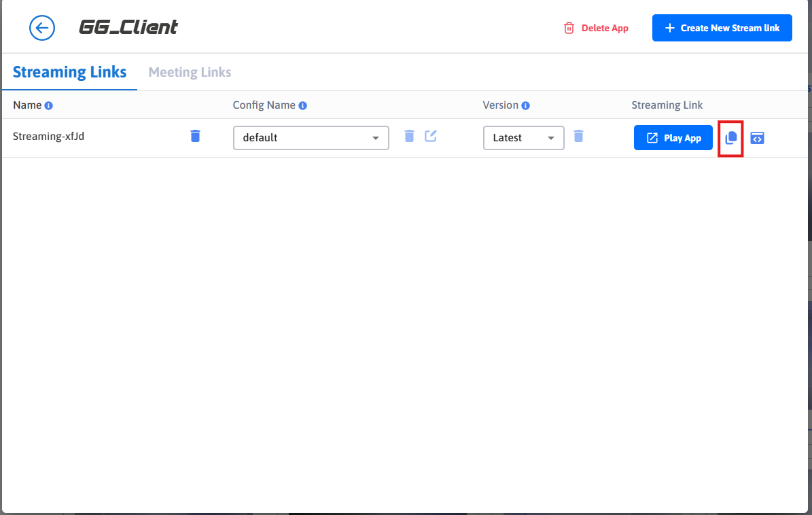Delete the Streaming-xfJd stream via trash icon
The height and width of the screenshot is (515, 812).
coord(195,136)
